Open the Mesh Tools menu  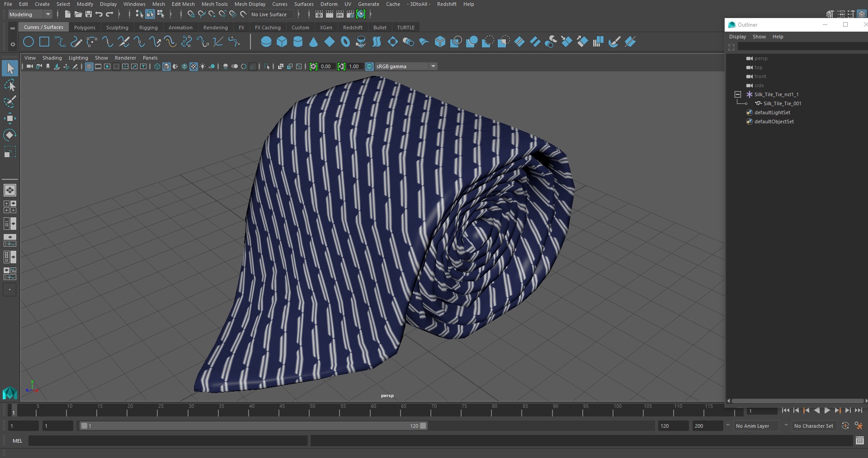pyautogui.click(x=214, y=4)
